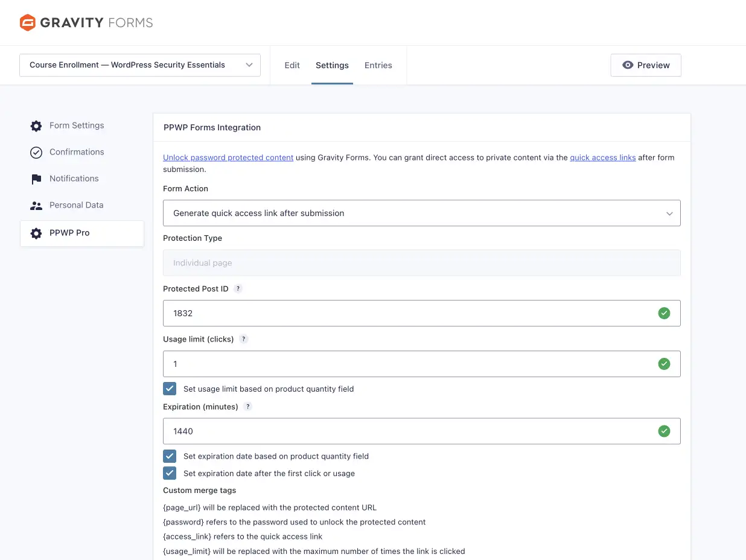Open the Settings tab
The height and width of the screenshot is (560, 746).
pyautogui.click(x=332, y=65)
